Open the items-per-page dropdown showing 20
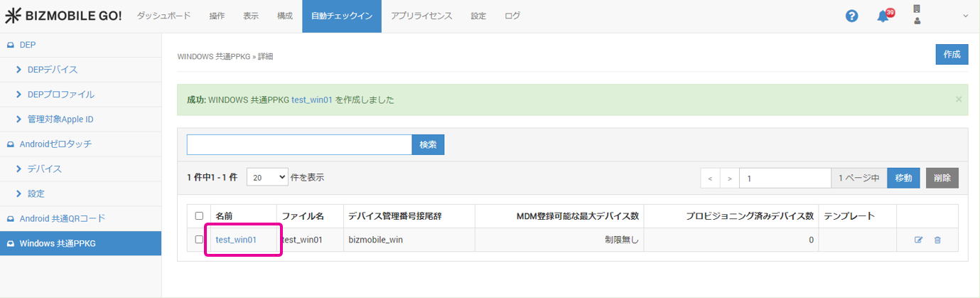980x298 pixels. tap(267, 178)
